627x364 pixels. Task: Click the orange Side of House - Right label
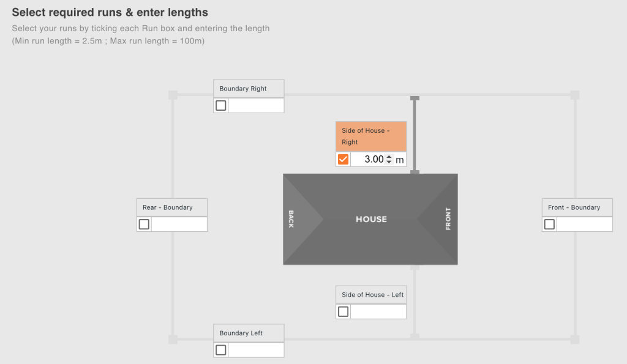[370, 136]
